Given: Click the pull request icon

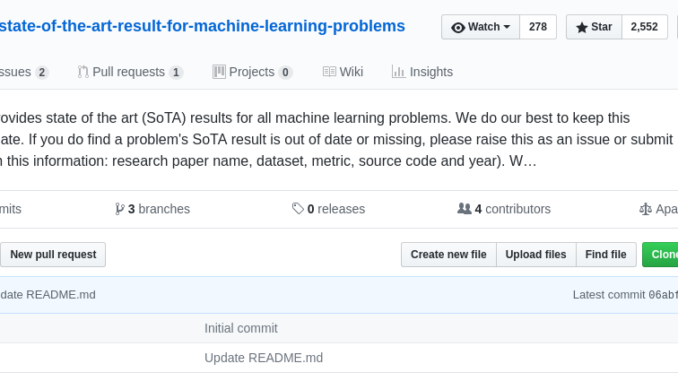Looking at the screenshot, I should [83, 72].
